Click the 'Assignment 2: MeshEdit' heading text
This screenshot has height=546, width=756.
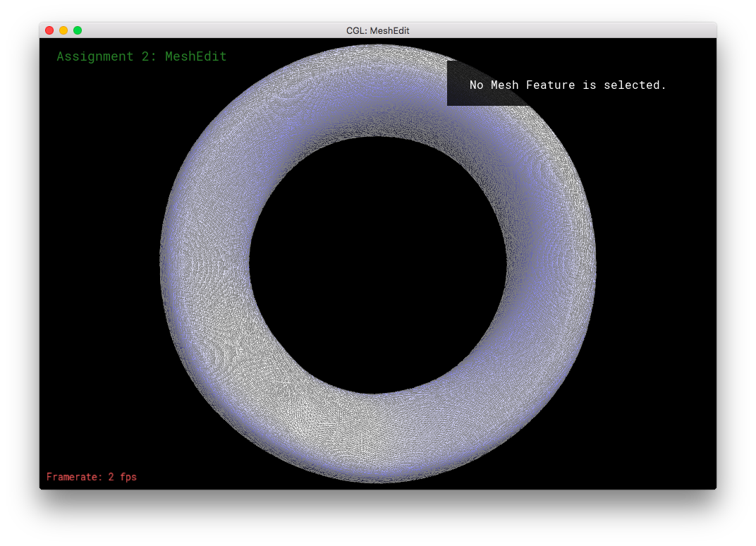tap(142, 56)
